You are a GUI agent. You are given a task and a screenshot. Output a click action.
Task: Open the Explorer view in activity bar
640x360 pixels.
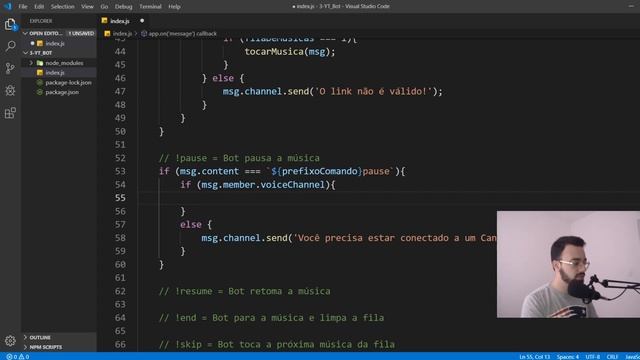click(x=10, y=24)
